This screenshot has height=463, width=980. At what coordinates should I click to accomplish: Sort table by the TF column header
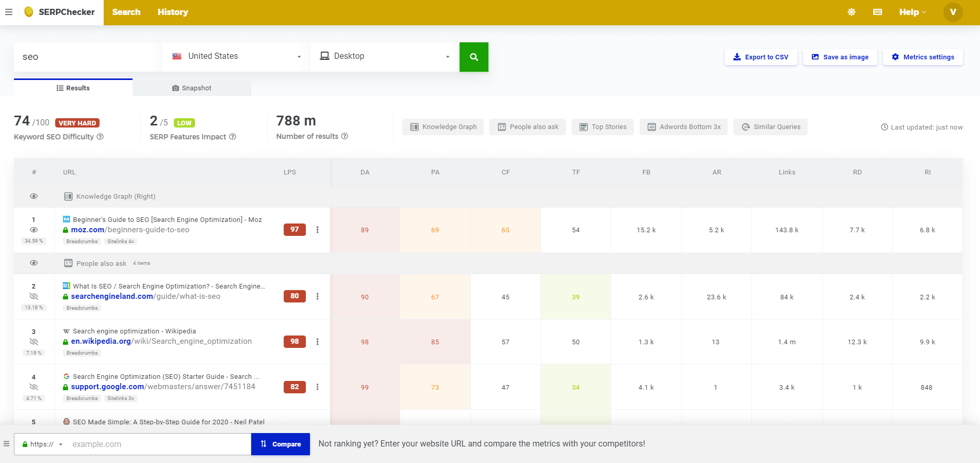pyautogui.click(x=576, y=172)
